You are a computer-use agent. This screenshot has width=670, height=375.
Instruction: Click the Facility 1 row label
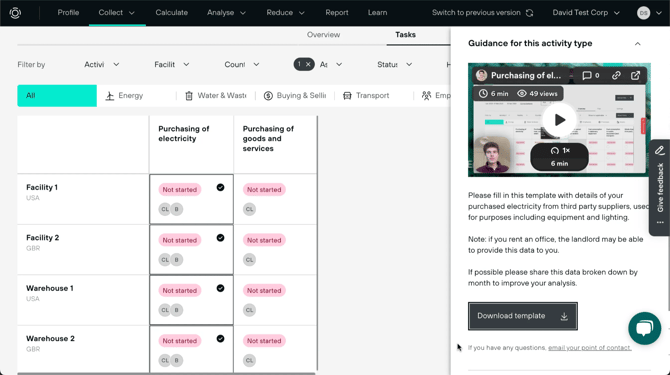pyautogui.click(x=42, y=187)
